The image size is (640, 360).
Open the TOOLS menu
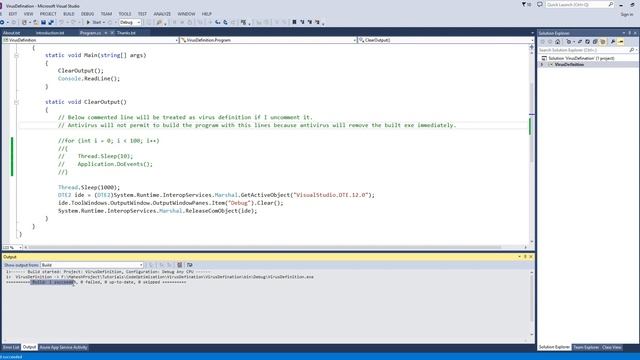point(124,14)
